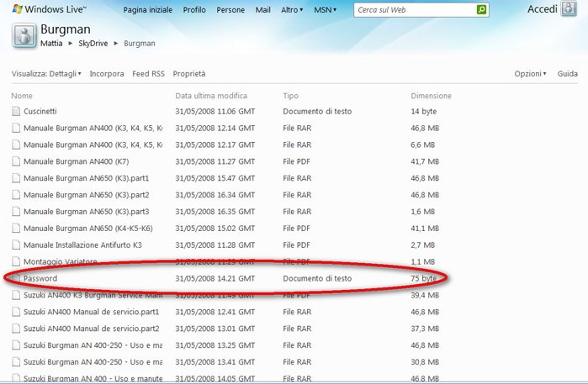The width and height of the screenshot is (588, 384).
Task: Click the file icon for AN650 (K3).part2
Action: tap(16, 195)
